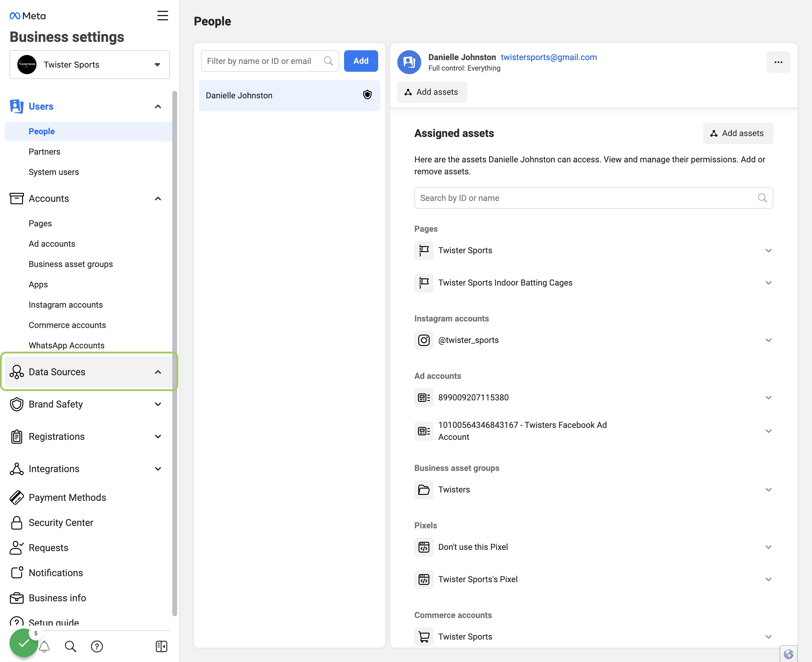Open Business asset groups in sidebar
This screenshot has height=662, width=812.
(71, 264)
